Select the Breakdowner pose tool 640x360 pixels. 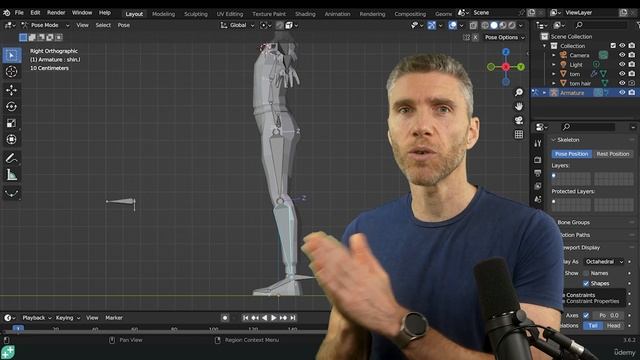pyautogui.click(x=11, y=193)
